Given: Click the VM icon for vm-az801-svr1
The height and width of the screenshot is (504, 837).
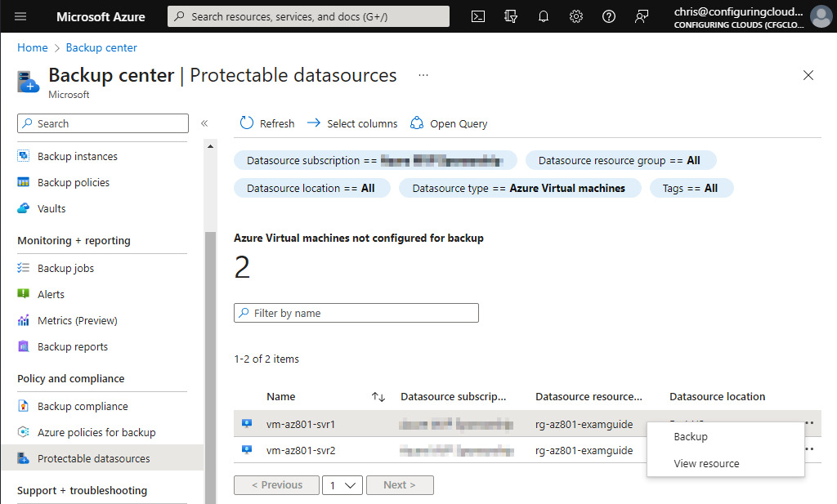Looking at the screenshot, I should (x=247, y=423).
